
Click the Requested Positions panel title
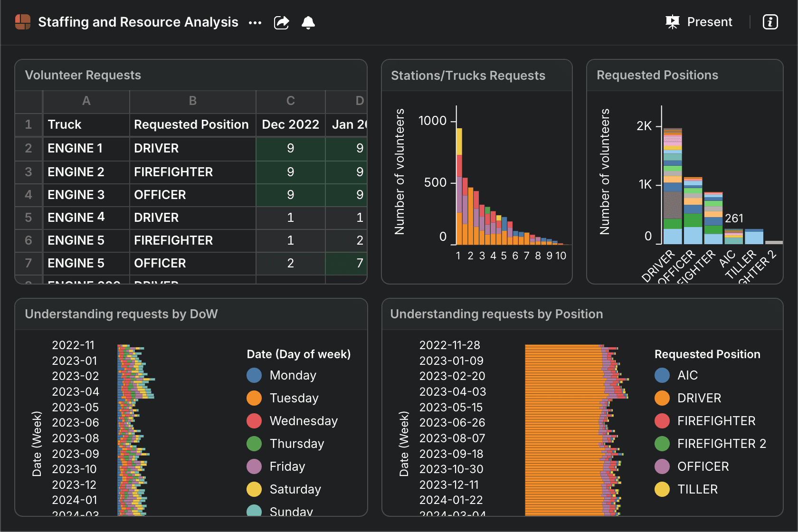pos(657,75)
